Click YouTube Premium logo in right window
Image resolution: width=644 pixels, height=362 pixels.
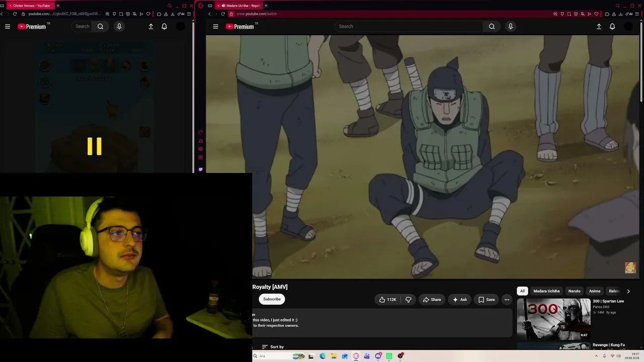tap(241, 27)
